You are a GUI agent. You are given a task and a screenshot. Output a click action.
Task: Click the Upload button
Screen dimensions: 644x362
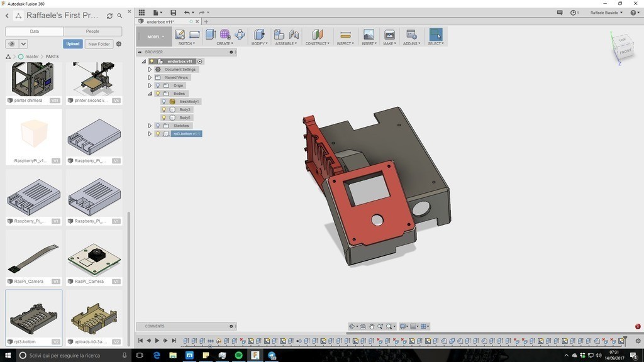point(73,44)
